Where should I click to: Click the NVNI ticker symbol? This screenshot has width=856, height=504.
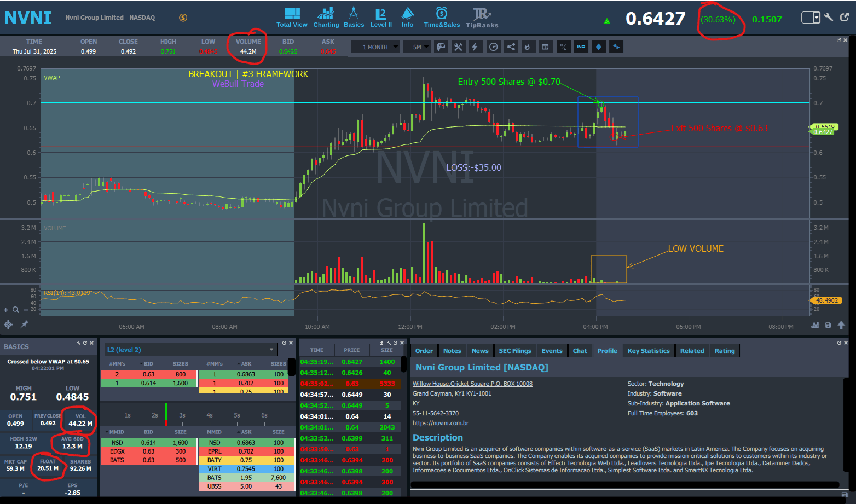[28, 18]
